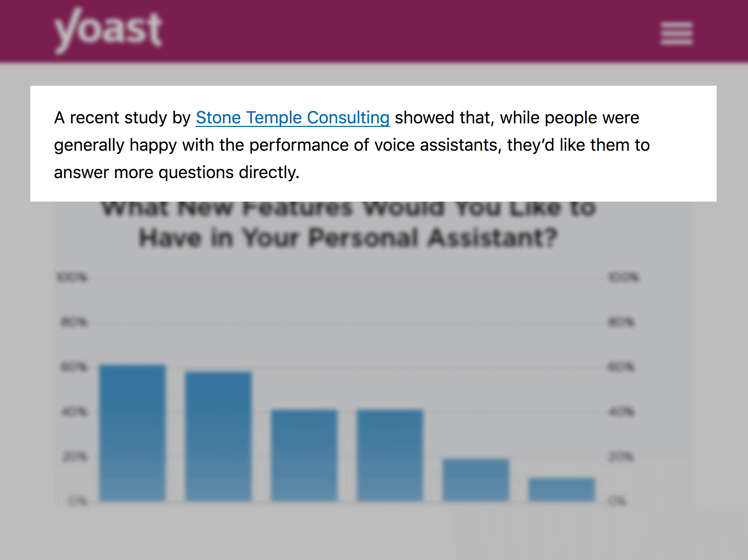
Task: Click the left axis 80% label
Action: (x=74, y=322)
